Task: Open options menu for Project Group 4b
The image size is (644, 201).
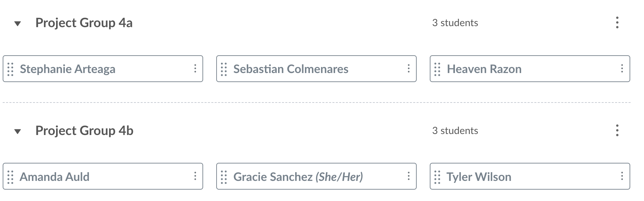Action: click(617, 130)
